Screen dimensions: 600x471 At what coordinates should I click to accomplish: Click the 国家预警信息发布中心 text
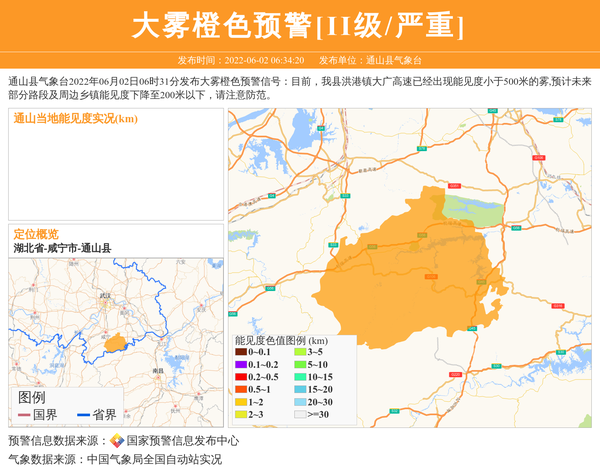[183, 441]
